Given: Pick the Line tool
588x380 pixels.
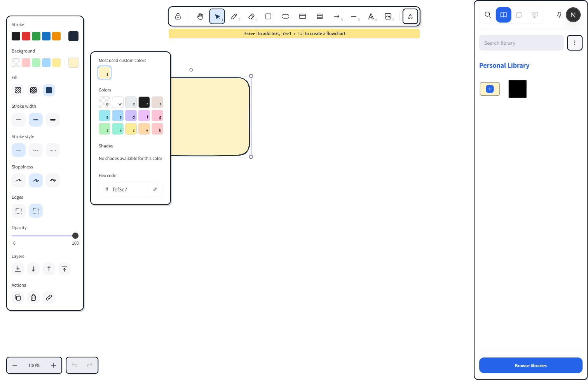Looking at the screenshot, I should tap(354, 16).
